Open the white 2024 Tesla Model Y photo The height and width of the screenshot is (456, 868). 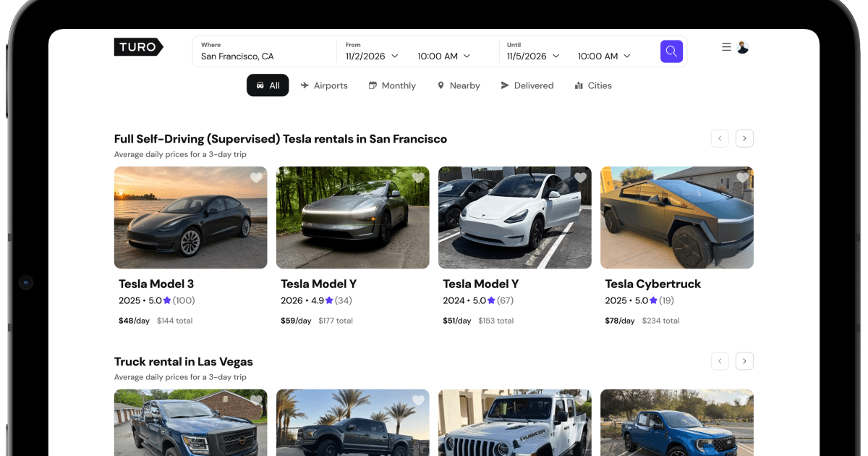pos(515,218)
